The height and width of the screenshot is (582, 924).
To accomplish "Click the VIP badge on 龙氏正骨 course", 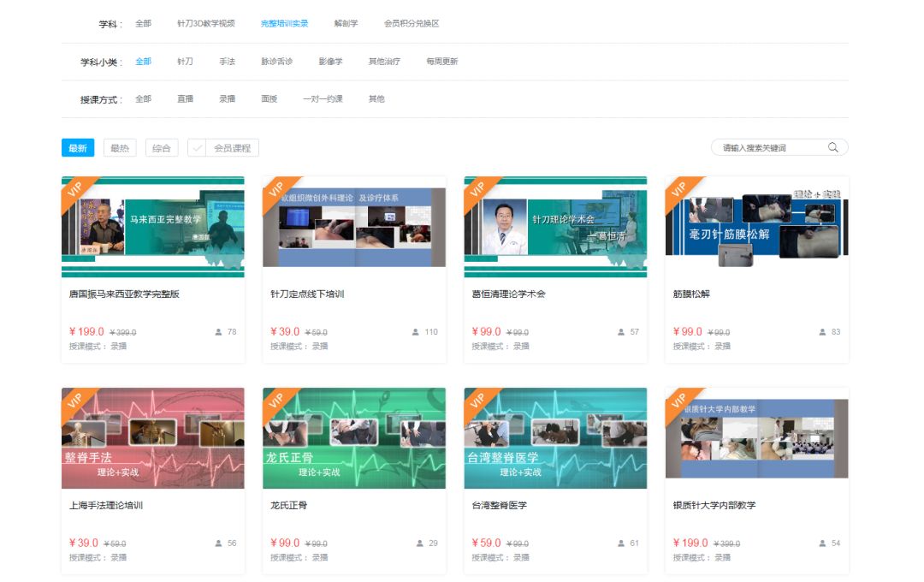I will click(x=276, y=401).
